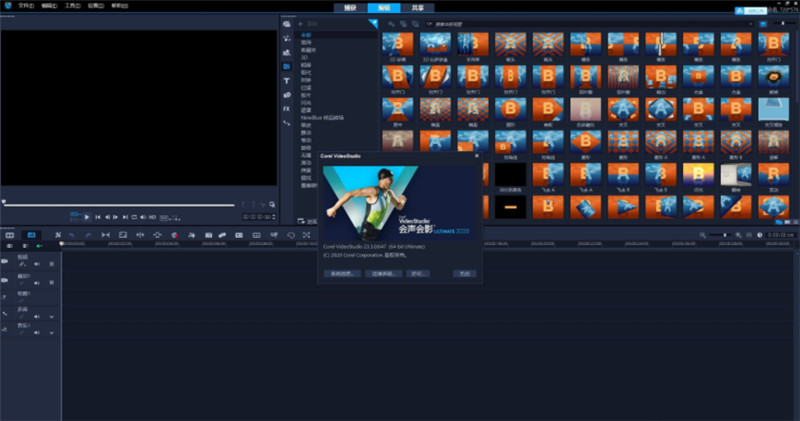
Task: Adjust the timeline zoom slider
Action: [720, 235]
